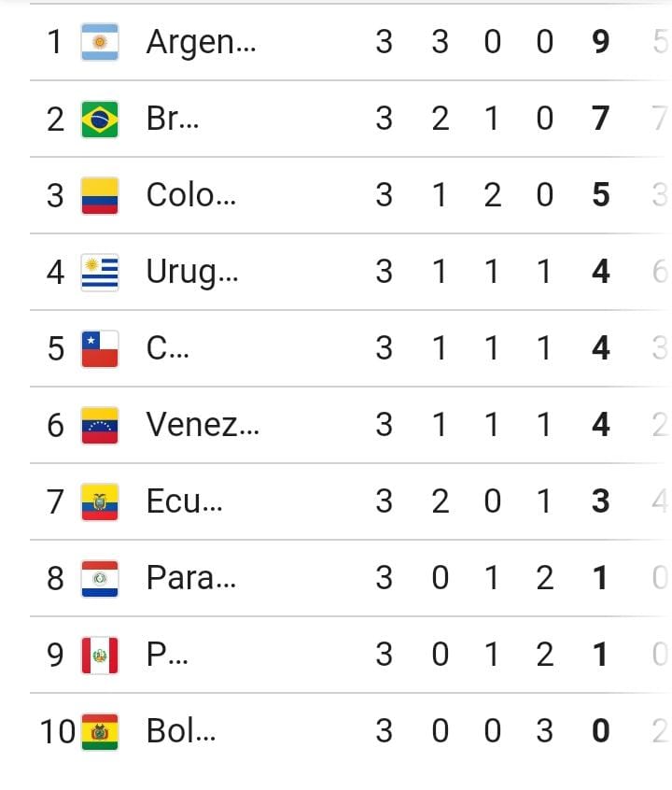Select the Urug... team name link

pyautogui.click(x=192, y=272)
